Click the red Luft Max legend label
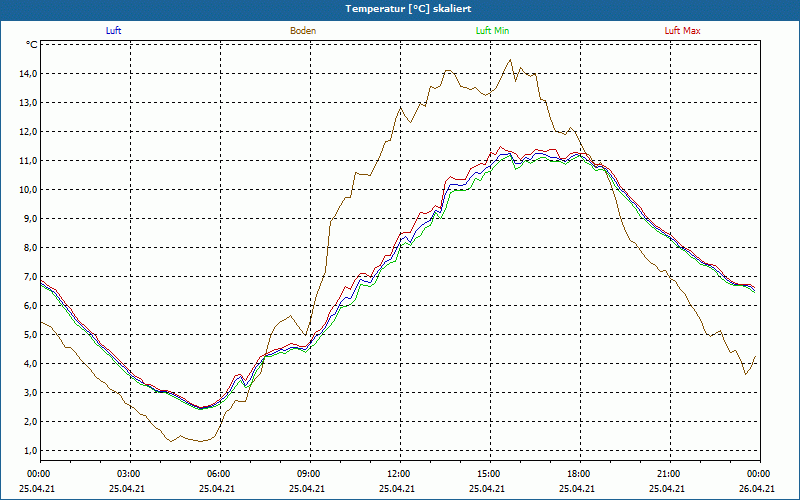The image size is (800, 500). (682, 31)
